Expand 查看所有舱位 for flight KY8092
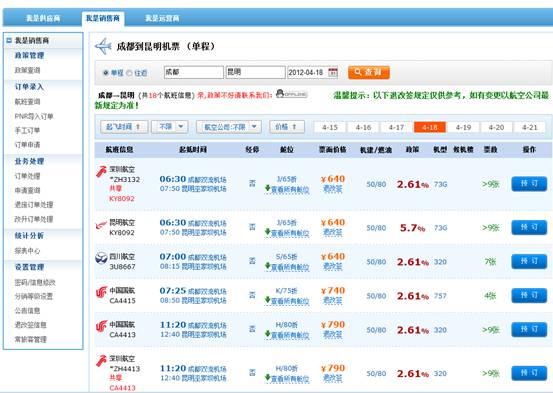 [x=287, y=233]
